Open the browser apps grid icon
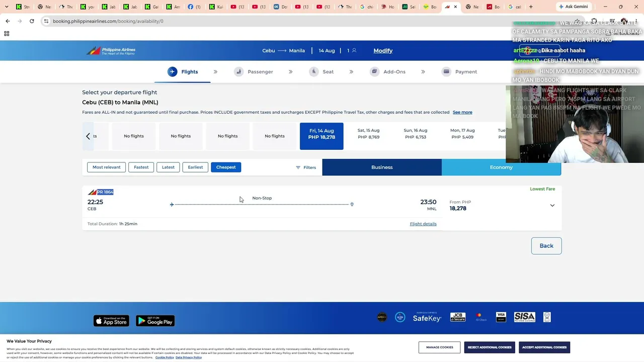The image size is (644, 362). click(7, 34)
